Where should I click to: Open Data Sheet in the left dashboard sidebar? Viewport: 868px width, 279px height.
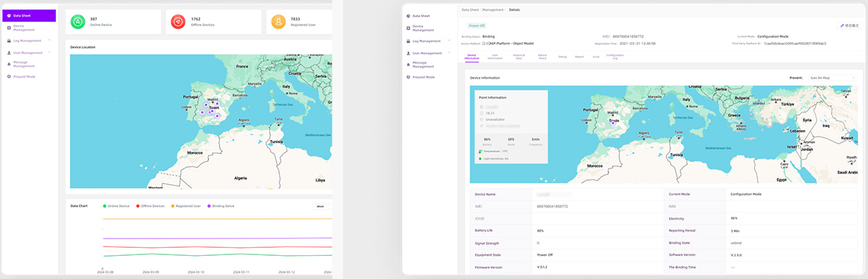[x=28, y=15]
